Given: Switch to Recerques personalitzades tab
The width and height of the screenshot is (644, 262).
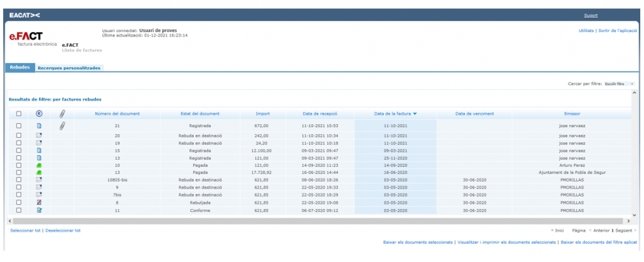Looking at the screenshot, I should tap(69, 67).
